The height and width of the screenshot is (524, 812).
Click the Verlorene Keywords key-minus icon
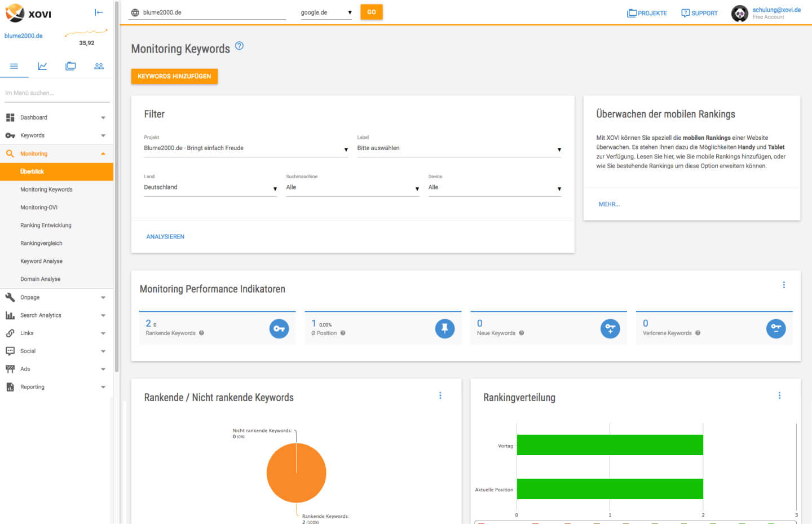click(x=776, y=329)
